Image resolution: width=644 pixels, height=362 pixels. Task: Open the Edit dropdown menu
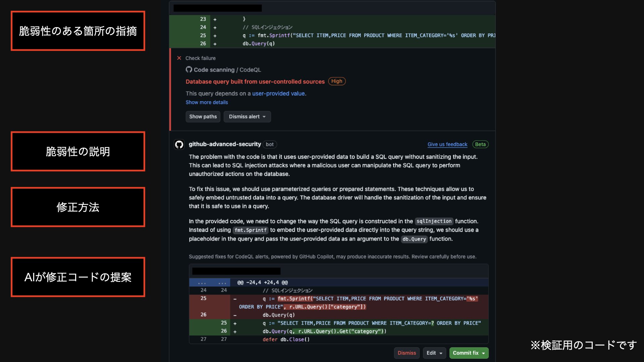[x=434, y=353]
